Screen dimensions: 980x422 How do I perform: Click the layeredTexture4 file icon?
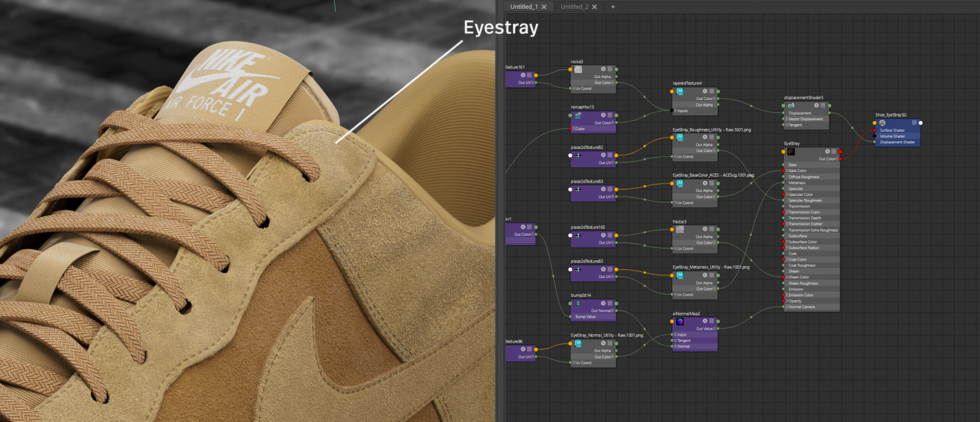click(680, 92)
